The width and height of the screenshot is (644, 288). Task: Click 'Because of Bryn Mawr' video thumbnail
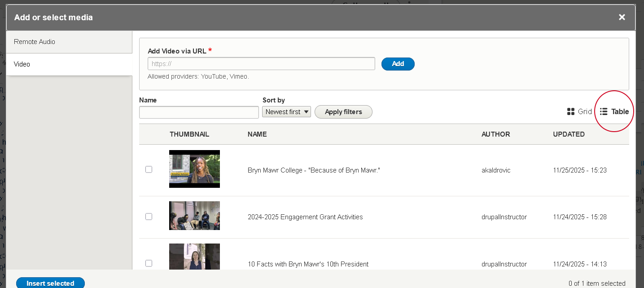[194, 169]
